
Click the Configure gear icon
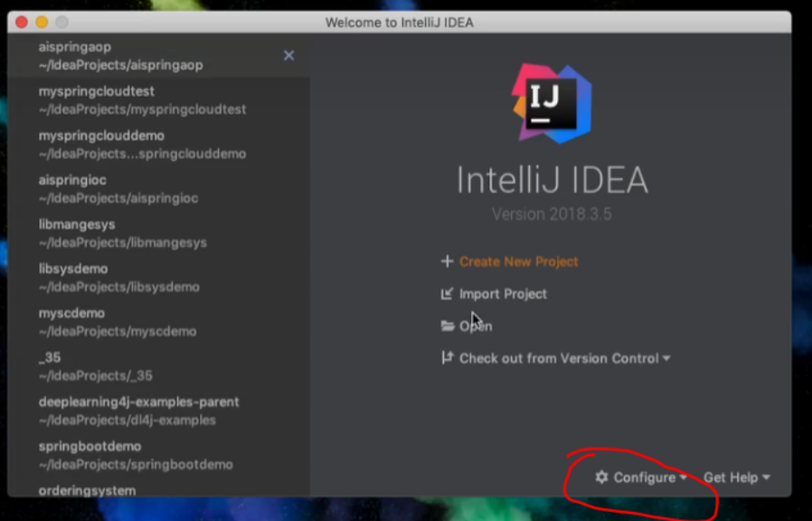click(601, 477)
